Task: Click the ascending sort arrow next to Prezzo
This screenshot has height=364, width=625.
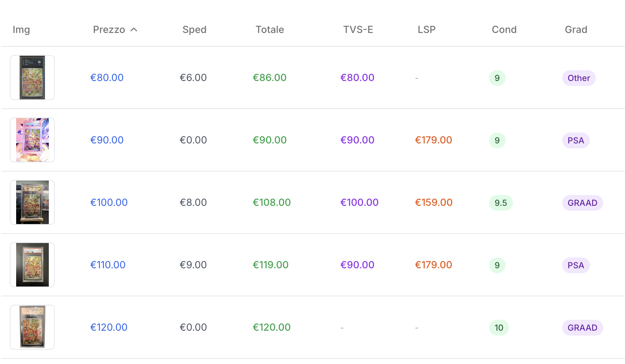Action: pyautogui.click(x=134, y=30)
